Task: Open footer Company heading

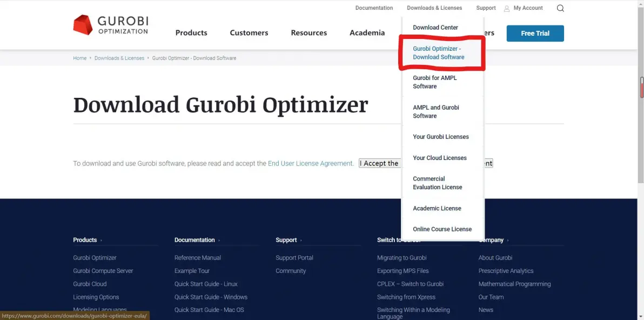Action: [x=491, y=240]
